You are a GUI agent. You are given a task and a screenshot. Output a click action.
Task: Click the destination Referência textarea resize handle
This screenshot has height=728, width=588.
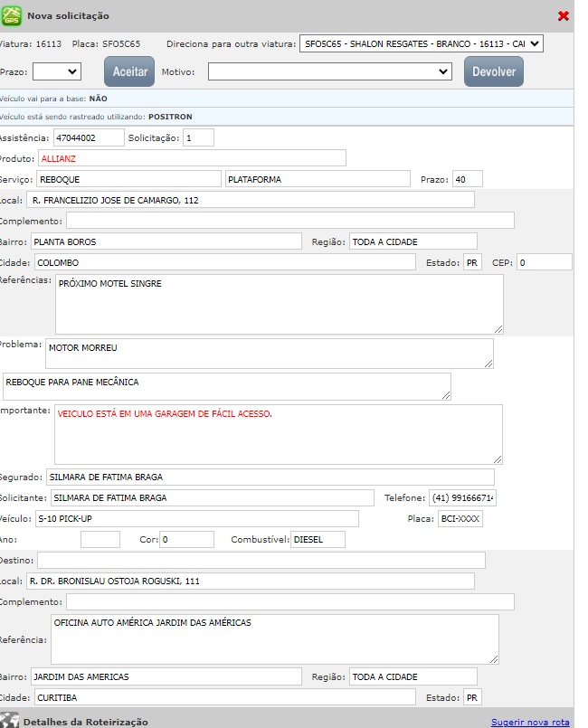(x=494, y=659)
